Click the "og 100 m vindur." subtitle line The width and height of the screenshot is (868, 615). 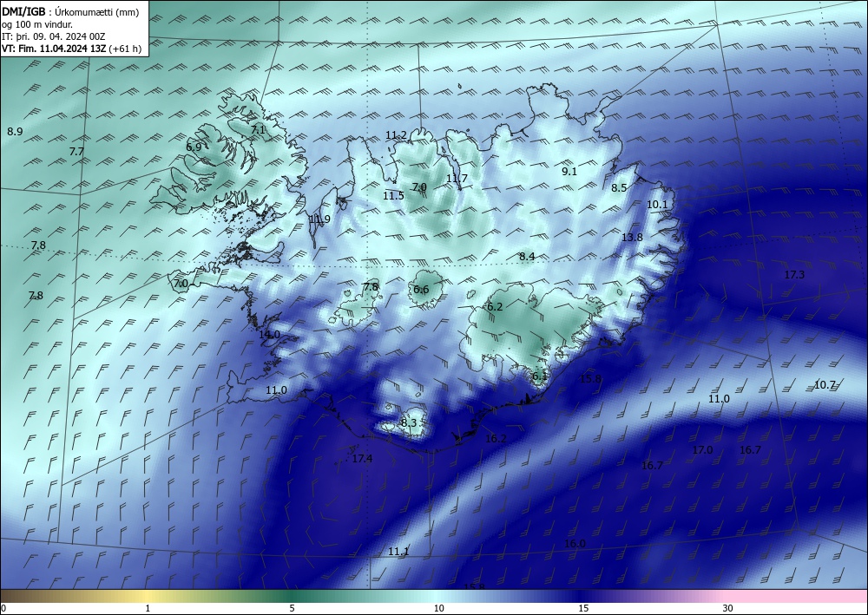pos(36,25)
